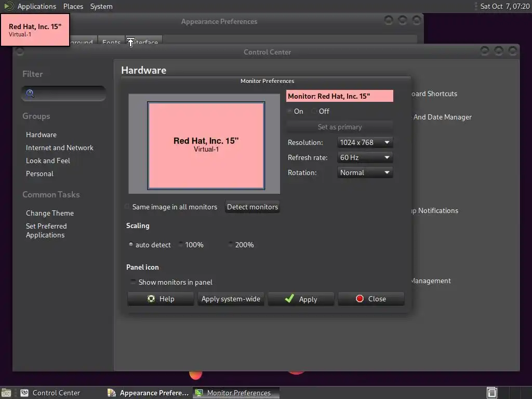Click the Apply button with green checkmark
The height and width of the screenshot is (399, 532).
(x=301, y=299)
